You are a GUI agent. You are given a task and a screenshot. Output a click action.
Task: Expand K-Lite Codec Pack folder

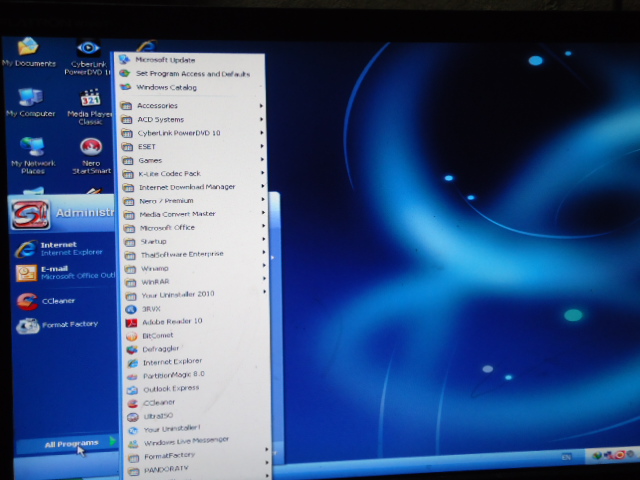(193, 173)
